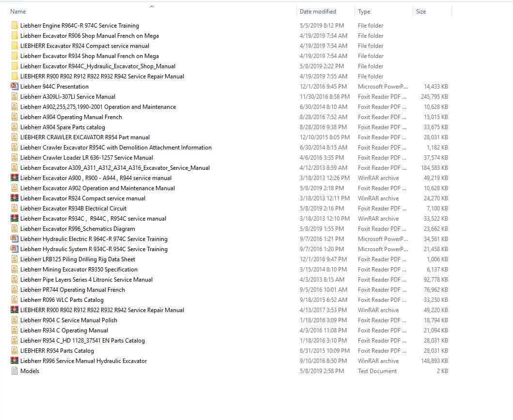This screenshot has width=513, height=420.
Task: Select Liebherr Excavator A309_A311_A312_A314_A316_Excavator_Service_Manual file
Action: pos(115,168)
